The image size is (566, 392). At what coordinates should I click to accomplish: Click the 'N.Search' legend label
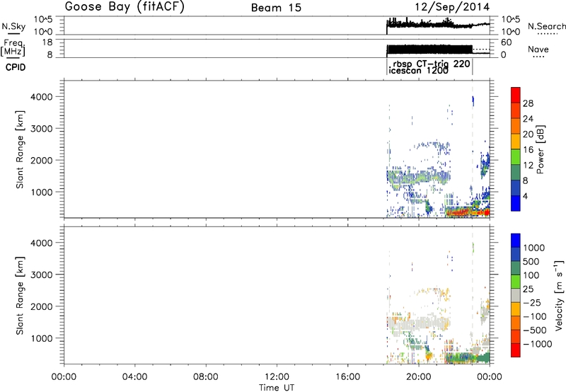point(546,26)
